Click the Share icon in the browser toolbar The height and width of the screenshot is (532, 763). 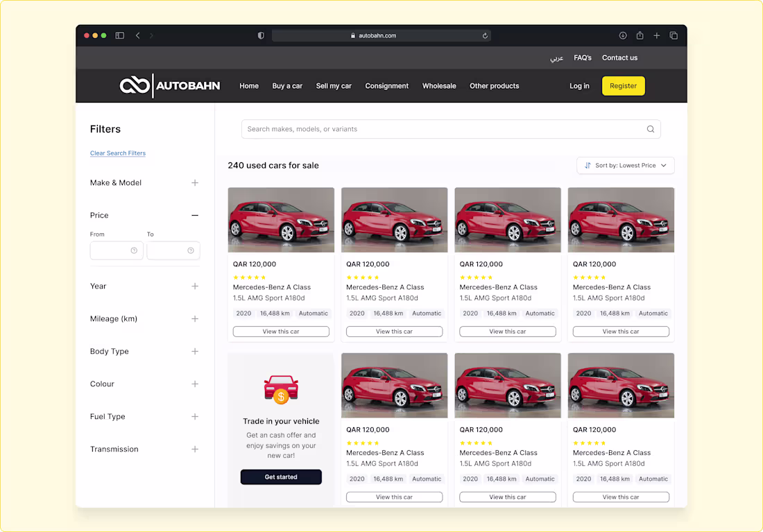pyautogui.click(x=638, y=35)
